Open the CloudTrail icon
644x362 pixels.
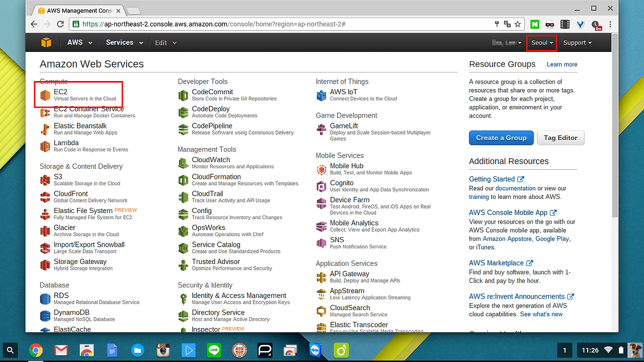183,197
